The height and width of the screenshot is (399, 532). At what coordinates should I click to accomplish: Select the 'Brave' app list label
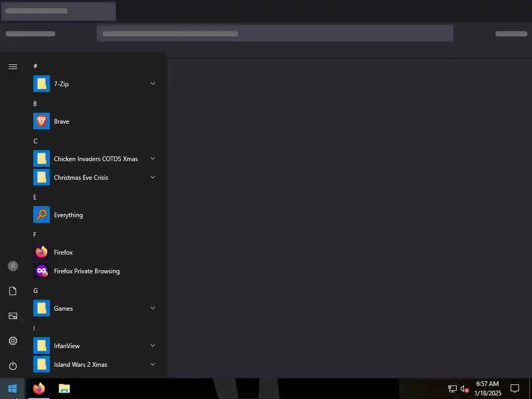(x=61, y=122)
